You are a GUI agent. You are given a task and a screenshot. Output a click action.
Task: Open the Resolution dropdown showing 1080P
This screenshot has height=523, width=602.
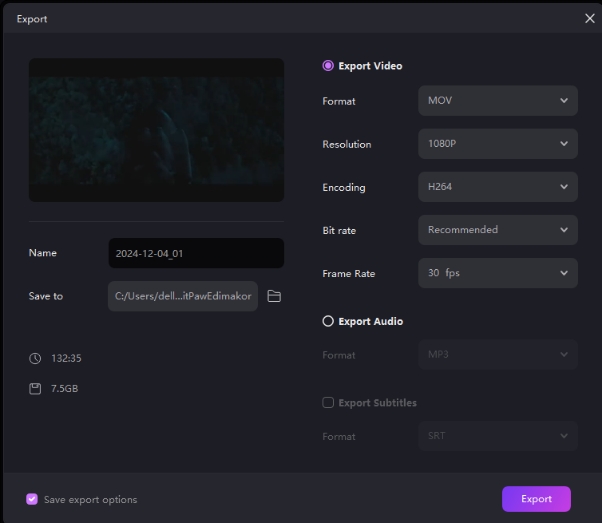[497, 144]
